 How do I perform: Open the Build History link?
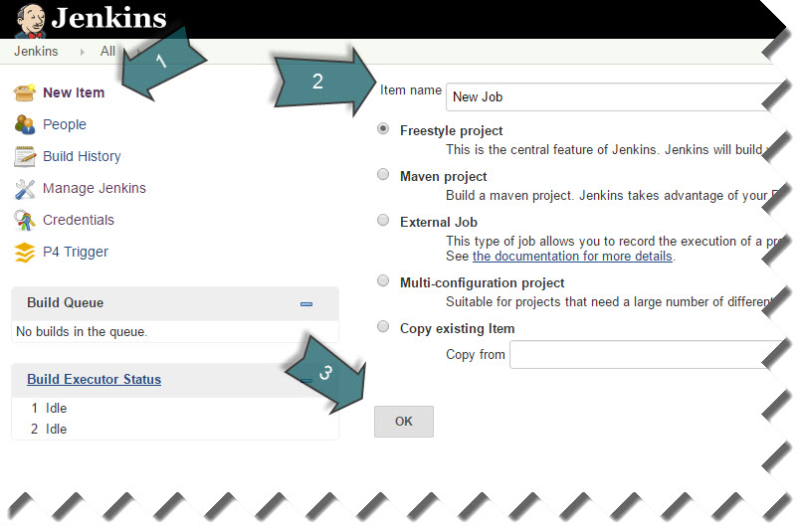point(82,156)
